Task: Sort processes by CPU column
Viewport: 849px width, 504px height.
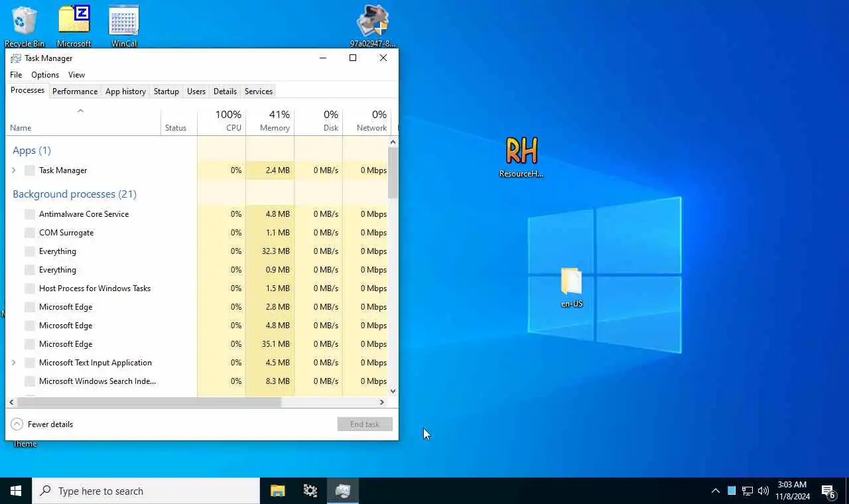Action: (222, 121)
